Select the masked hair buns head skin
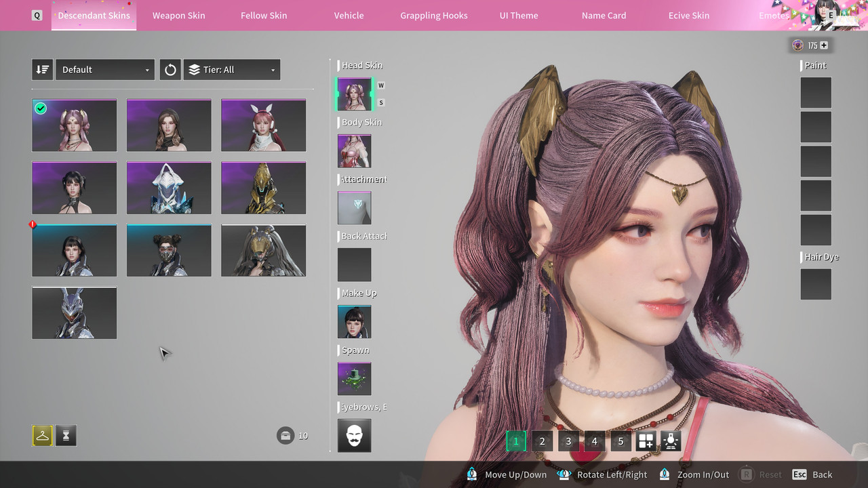868x488 pixels. click(169, 250)
